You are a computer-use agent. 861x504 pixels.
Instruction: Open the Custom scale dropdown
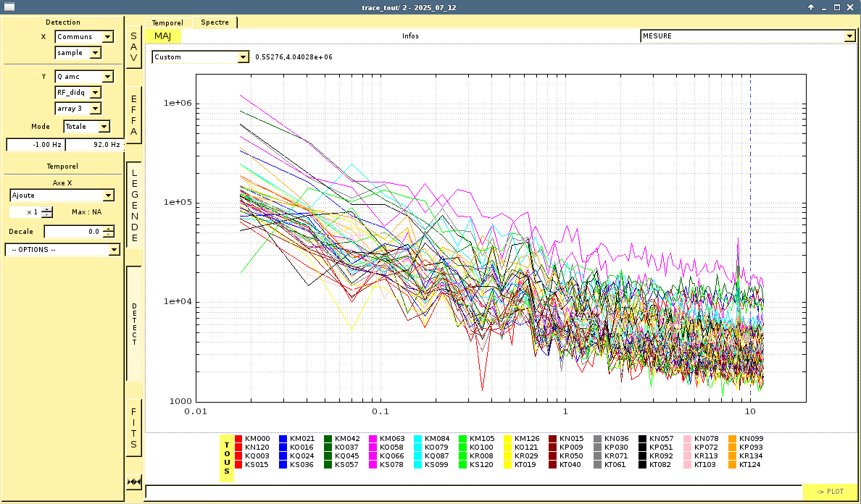coord(242,57)
